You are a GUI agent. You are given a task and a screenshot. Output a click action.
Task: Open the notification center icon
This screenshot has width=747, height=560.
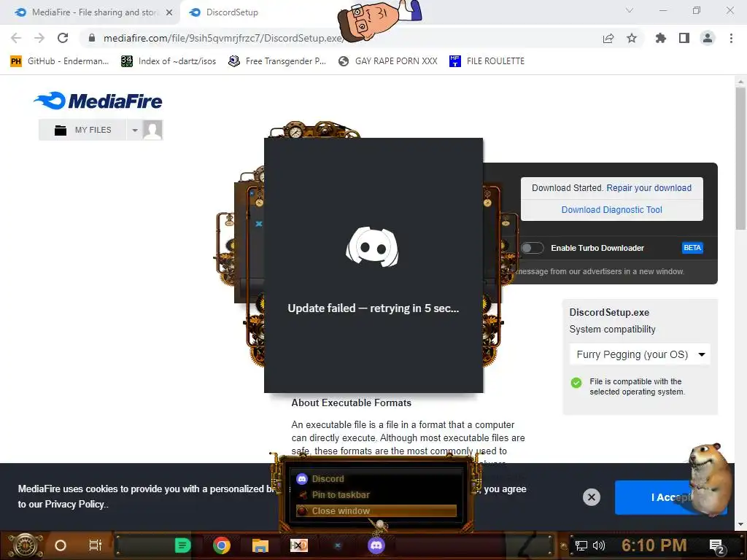717,546
